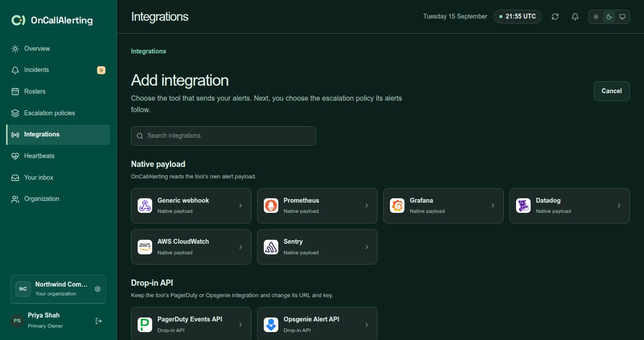
Task: Click the Generic webhook logo icon
Action: tap(145, 206)
